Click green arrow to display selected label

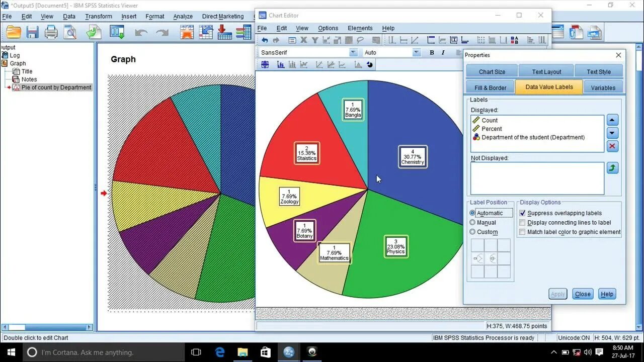coord(612,168)
